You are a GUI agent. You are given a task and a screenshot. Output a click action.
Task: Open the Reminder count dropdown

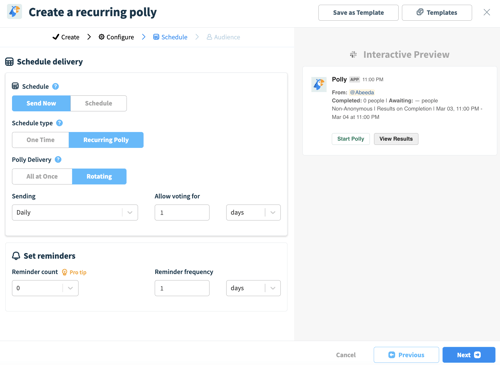point(45,288)
